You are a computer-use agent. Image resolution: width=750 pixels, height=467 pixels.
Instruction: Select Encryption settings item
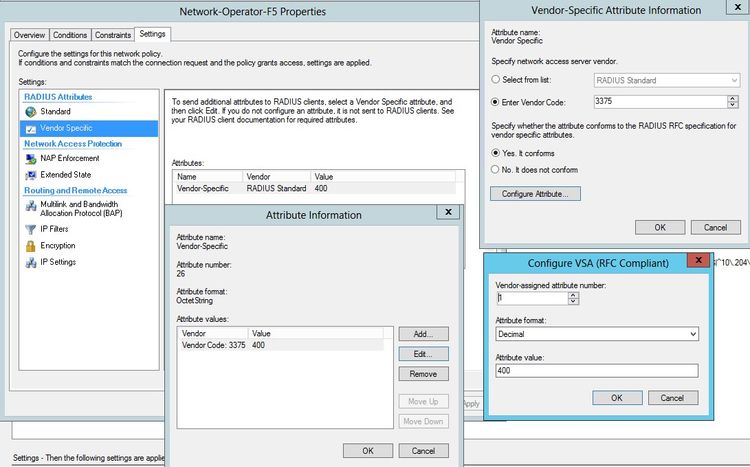tap(58, 246)
